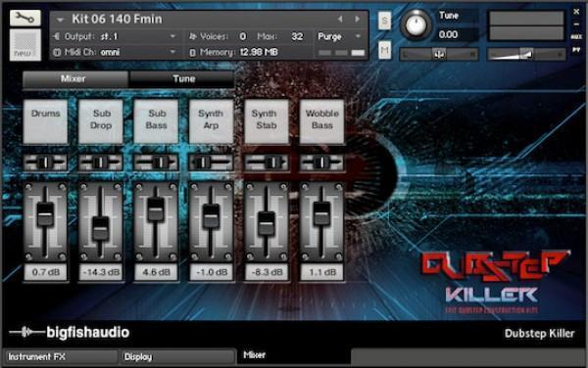Toggle the Synth Stab channel button

(x=267, y=121)
